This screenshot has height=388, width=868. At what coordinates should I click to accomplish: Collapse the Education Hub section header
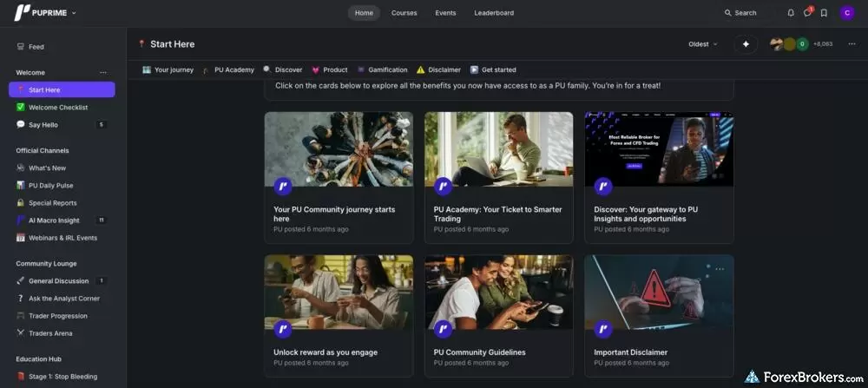(38, 359)
